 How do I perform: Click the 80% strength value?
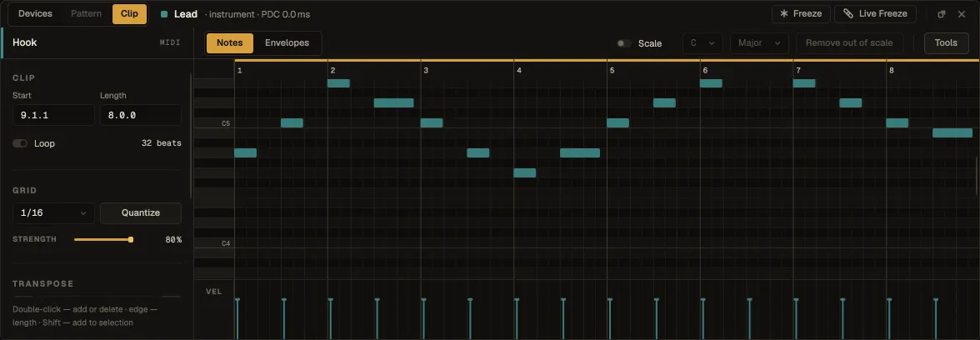point(173,239)
